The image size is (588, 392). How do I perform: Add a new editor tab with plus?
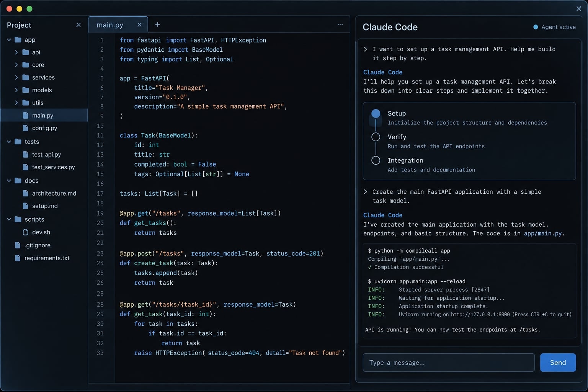pos(157,24)
